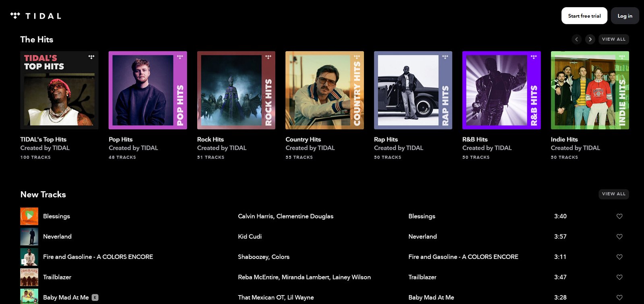Open the Country Hits playlist cover
Image resolution: width=644 pixels, height=304 pixels.
coord(325,90)
